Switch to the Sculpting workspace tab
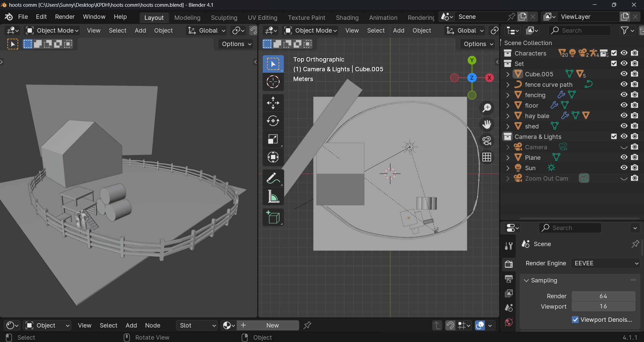The width and height of the screenshot is (644, 342). point(224,17)
